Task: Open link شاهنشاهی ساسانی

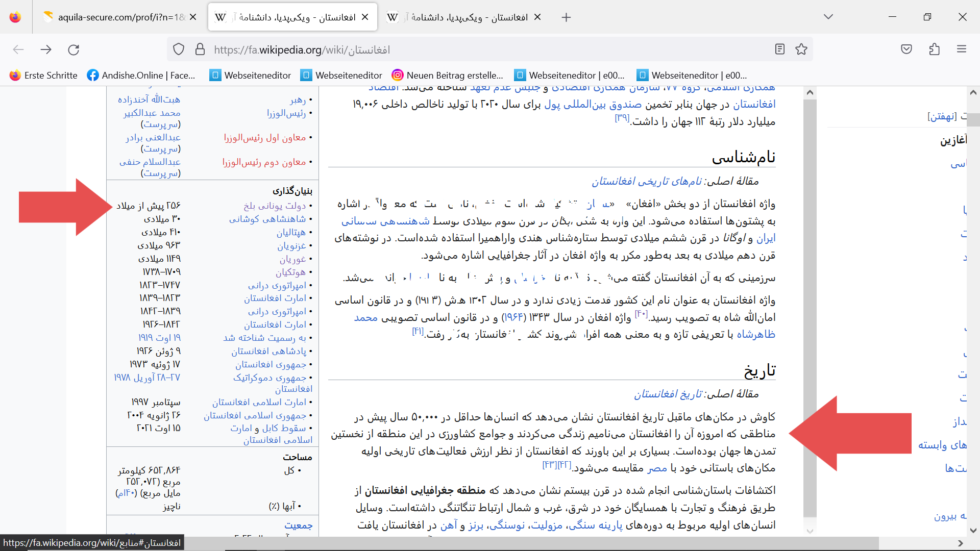Action: (x=385, y=221)
